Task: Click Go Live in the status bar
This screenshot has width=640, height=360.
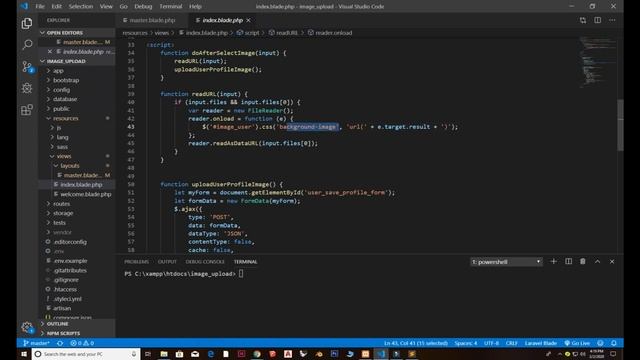Action: tap(577, 343)
